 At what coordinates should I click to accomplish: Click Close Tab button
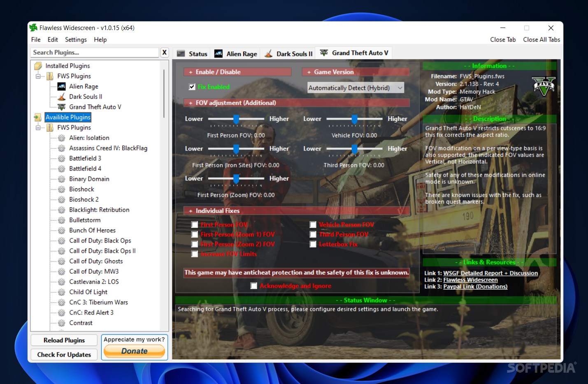[503, 39]
